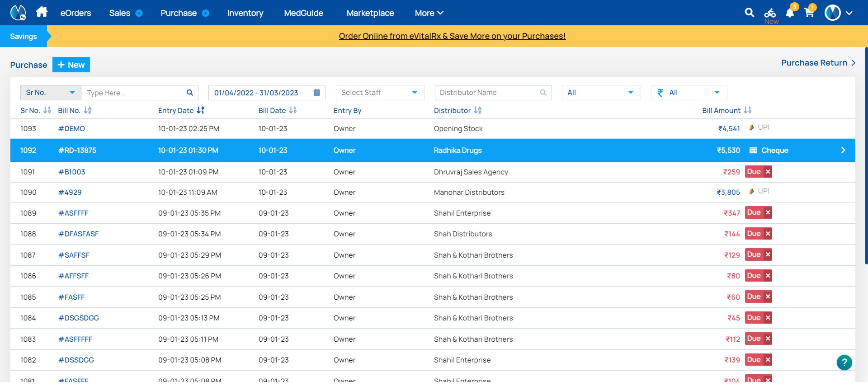Click UPI payment icon on Opening Stock row
Viewport: 868px width, 386px height.
coord(751,128)
